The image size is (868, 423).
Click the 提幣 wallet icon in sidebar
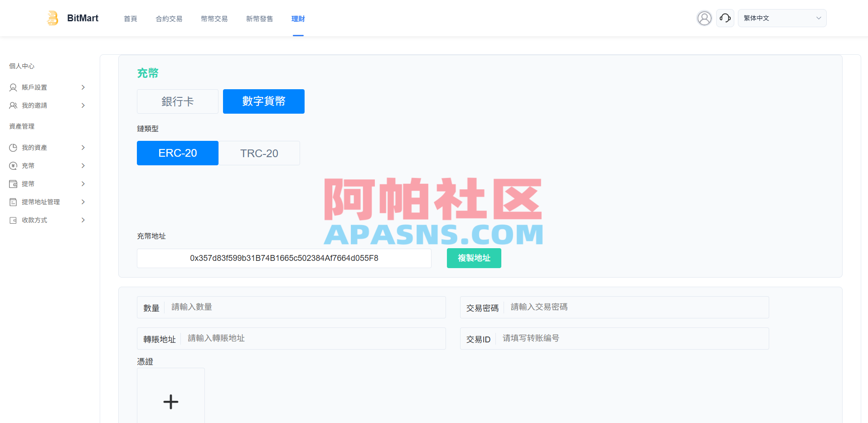13,184
